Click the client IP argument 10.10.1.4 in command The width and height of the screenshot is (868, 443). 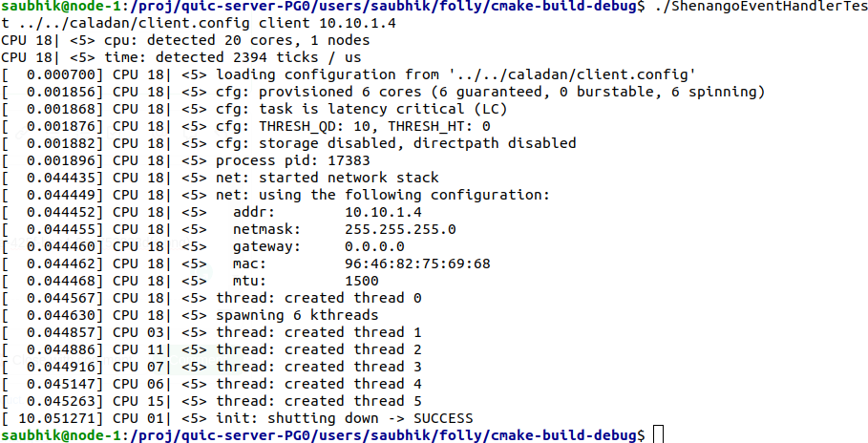pyautogui.click(x=357, y=23)
